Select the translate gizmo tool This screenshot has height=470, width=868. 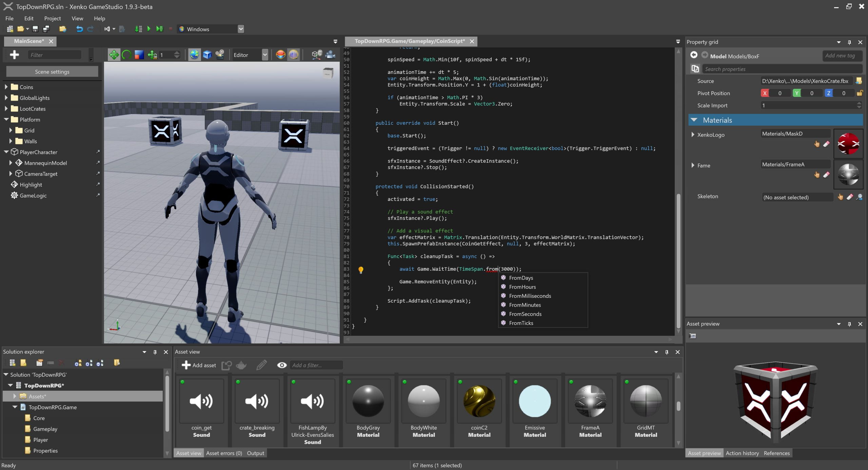click(114, 55)
